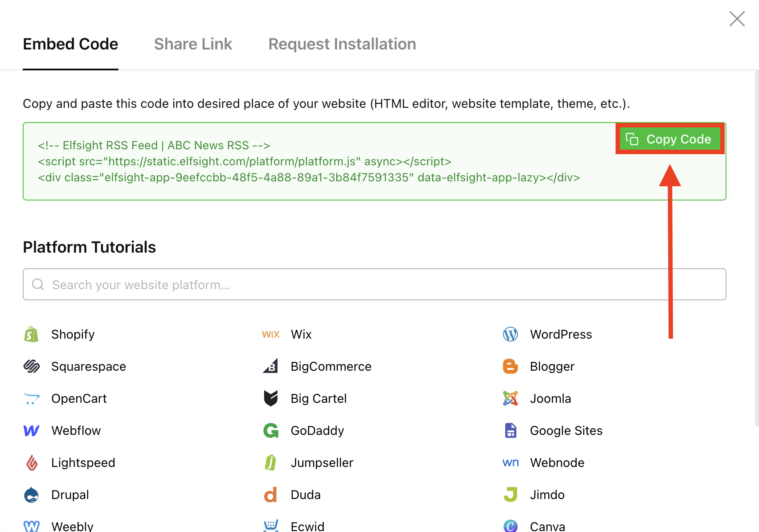This screenshot has height=532, width=759.
Task: Open the Webnode tutorial link
Action: (557, 462)
